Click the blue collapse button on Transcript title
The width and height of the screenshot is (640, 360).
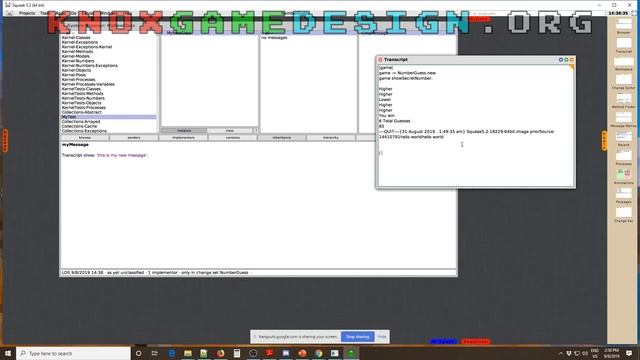coord(561,60)
